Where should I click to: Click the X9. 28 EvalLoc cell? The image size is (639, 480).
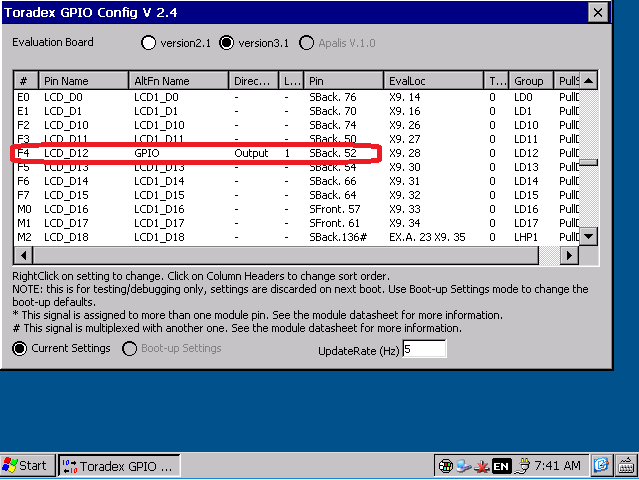tap(405, 153)
